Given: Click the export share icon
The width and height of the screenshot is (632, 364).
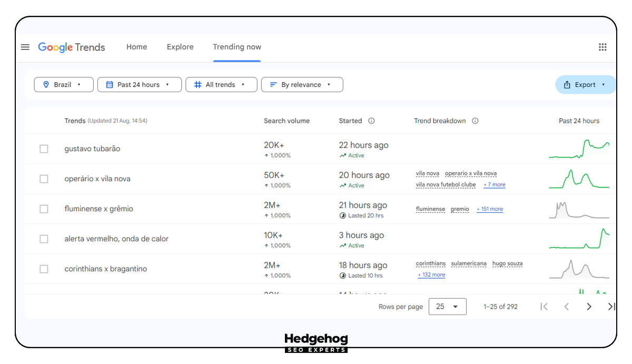Looking at the screenshot, I should pos(567,85).
